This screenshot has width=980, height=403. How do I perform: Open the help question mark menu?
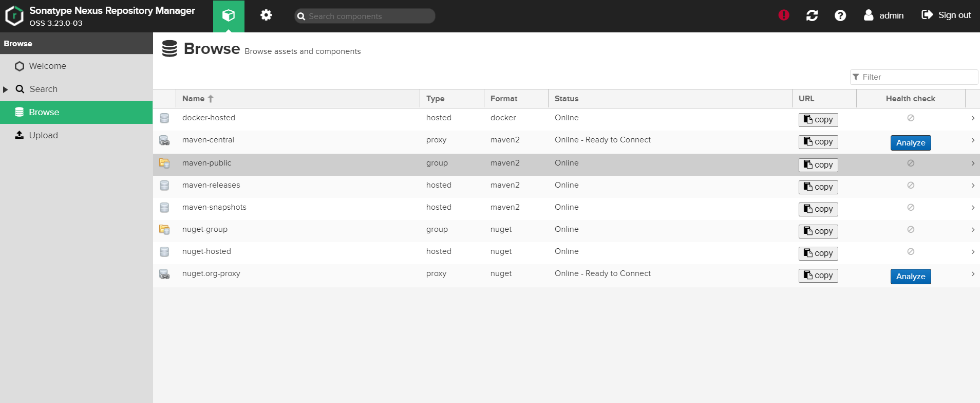pyautogui.click(x=840, y=15)
